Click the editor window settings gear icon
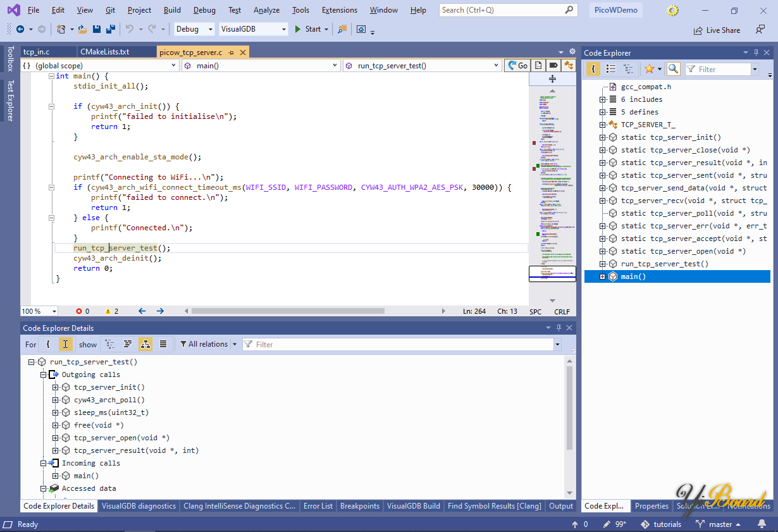This screenshot has height=532, width=778. pyautogui.click(x=572, y=52)
